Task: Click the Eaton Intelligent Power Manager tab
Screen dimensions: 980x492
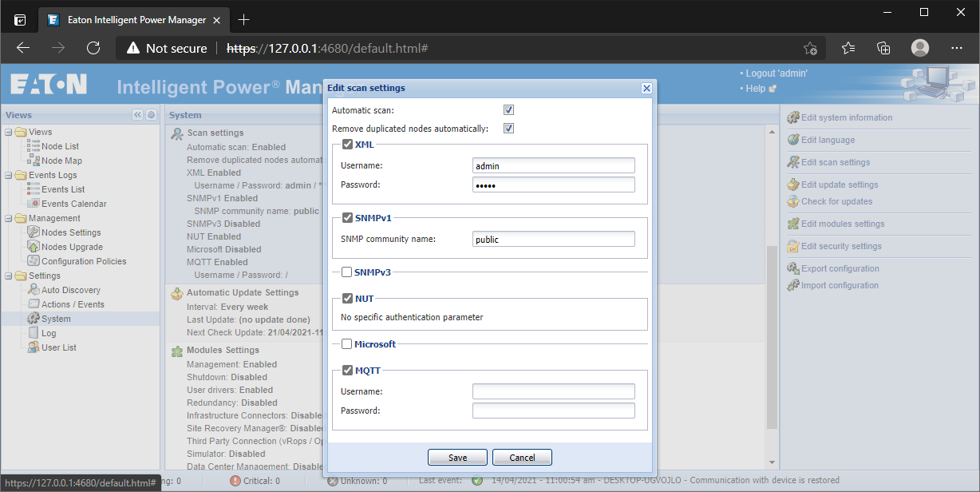Action: click(x=133, y=19)
